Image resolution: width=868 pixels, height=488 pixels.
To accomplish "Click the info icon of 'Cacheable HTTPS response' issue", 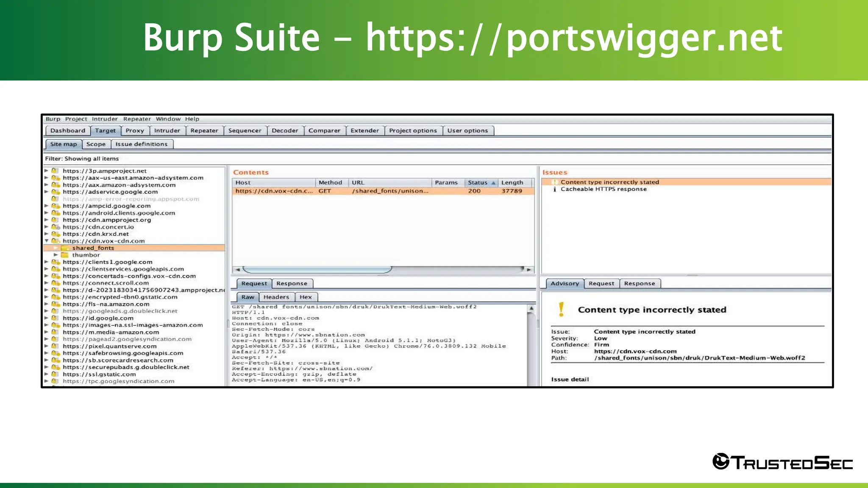I will pyautogui.click(x=554, y=189).
